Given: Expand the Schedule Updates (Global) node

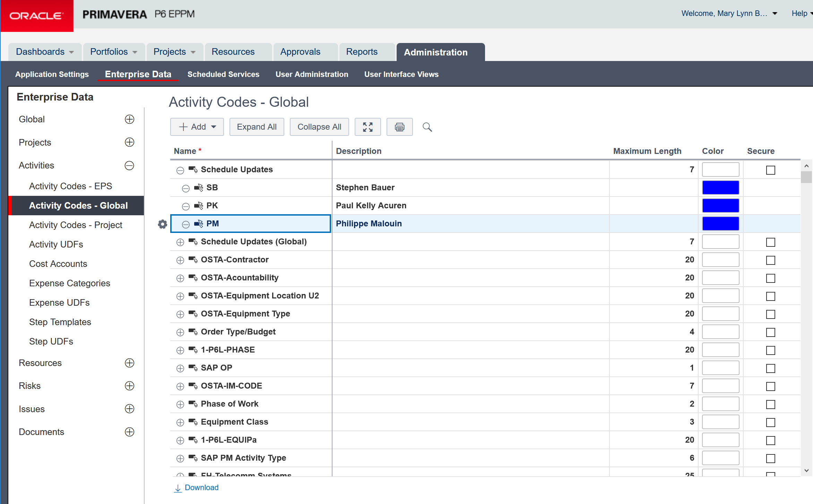Looking at the screenshot, I should coord(180,242).
